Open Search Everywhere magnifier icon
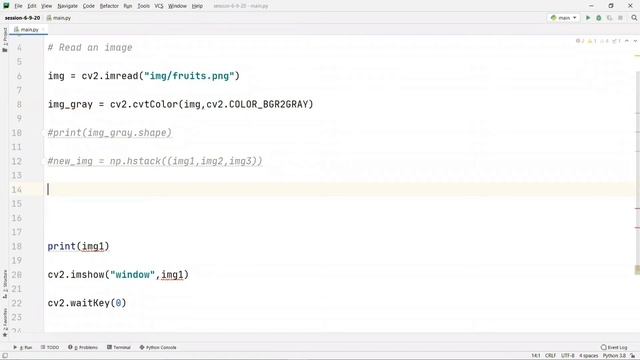 tap(634, 18)
